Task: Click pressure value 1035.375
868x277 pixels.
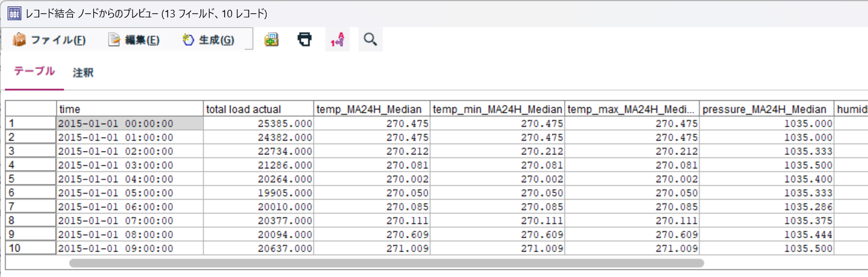Action: tap(766, 220)
